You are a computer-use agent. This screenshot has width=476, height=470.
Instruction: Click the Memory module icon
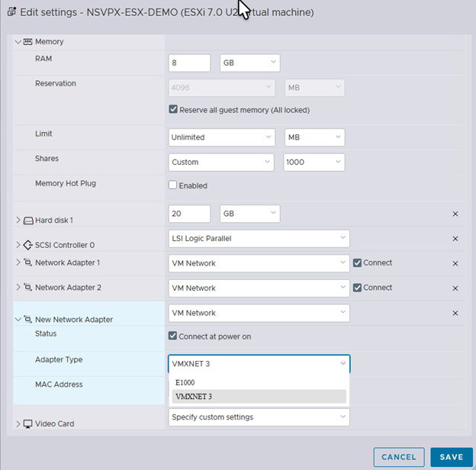click(x=27, y=42)
